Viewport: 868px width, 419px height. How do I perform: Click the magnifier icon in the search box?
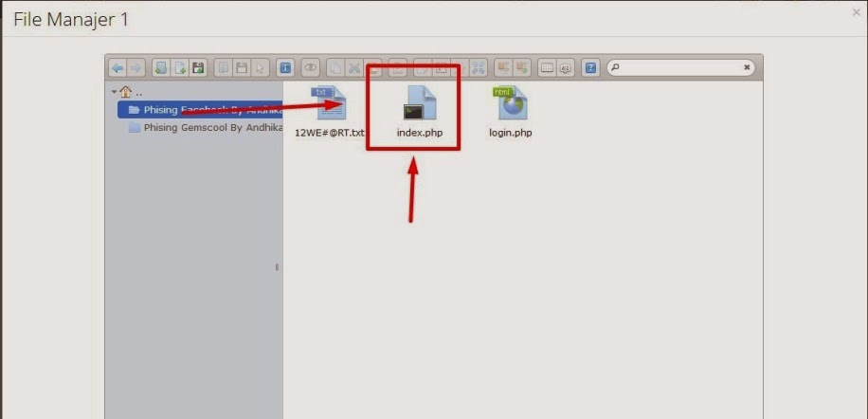[x=615, y=67]
